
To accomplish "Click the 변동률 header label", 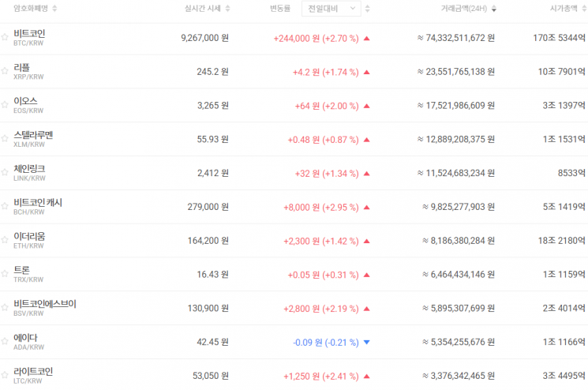I will tap(280, 8).
